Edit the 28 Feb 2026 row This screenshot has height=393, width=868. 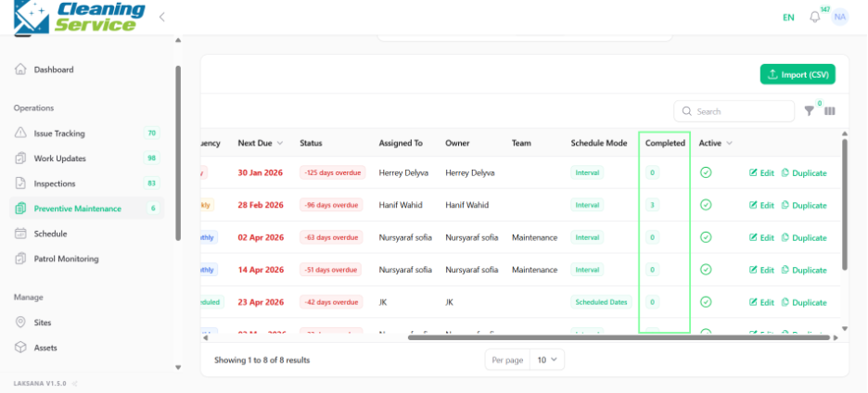click(761, 205)
